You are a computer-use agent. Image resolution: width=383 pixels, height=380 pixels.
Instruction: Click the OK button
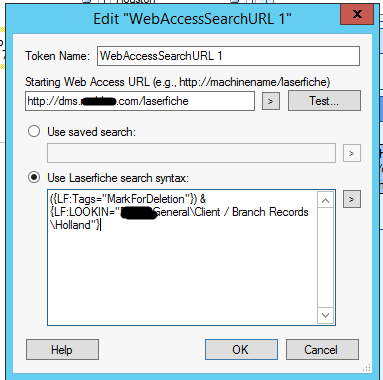pyautogui.click(x=241, y=350)
